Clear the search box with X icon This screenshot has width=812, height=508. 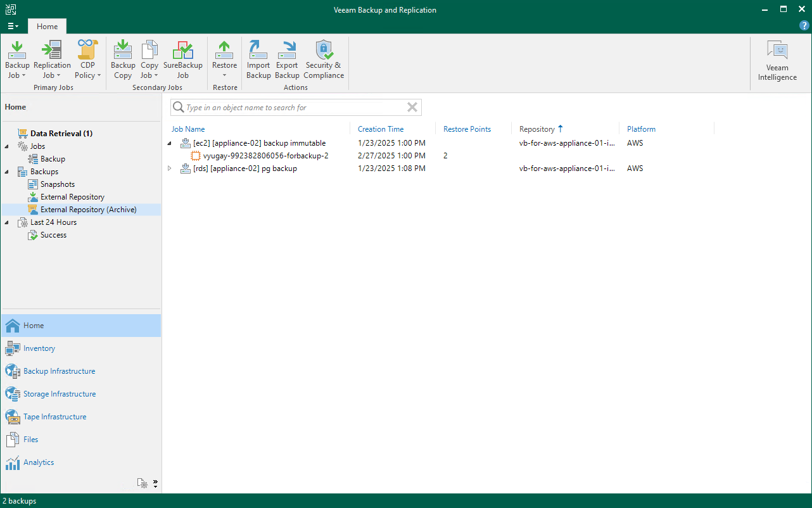(x=412, y=108)
